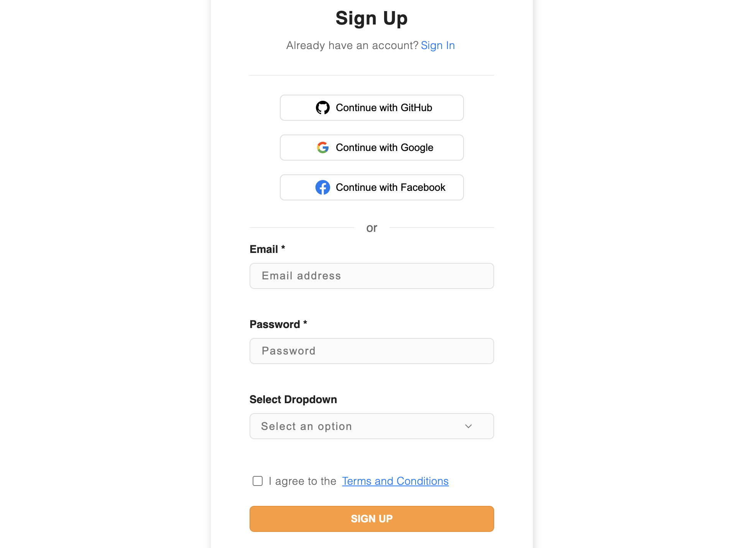Click the Password input field
Image resolution: width=756 pixels, height=548 pixels.
click(x=371, y=351)
